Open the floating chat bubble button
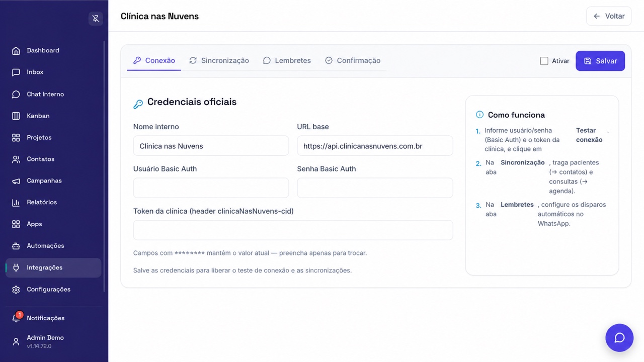The width and height of the screenshot is (644, 362). [619, 338]
